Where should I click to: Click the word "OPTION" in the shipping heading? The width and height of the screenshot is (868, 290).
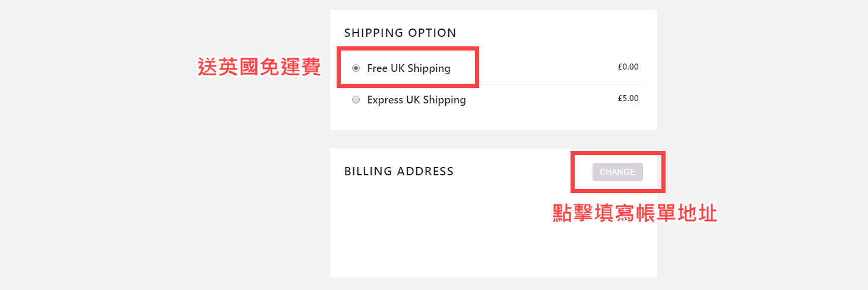tap(432, 33)
